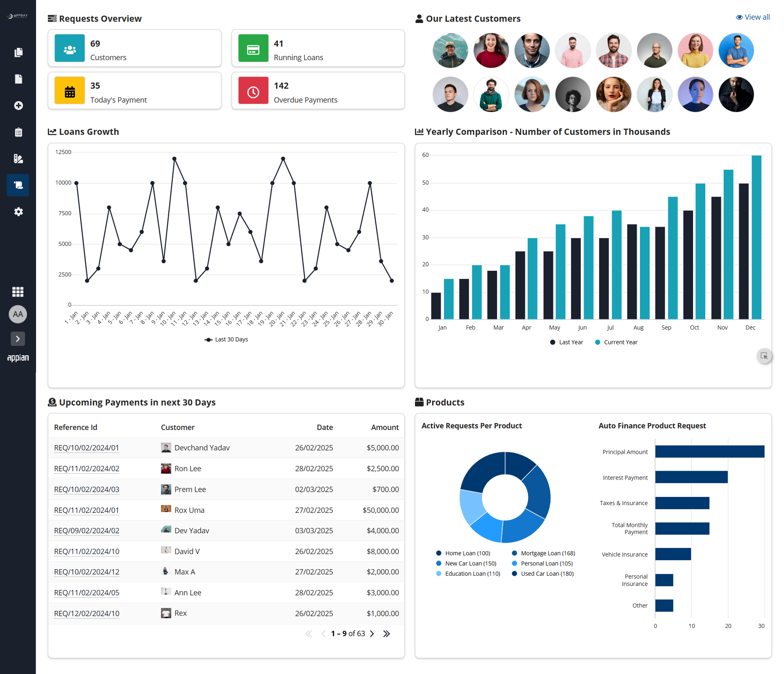The image size is (784, 674).
Task: Click the December Current Year bar
Action: (x=756, y=237)
